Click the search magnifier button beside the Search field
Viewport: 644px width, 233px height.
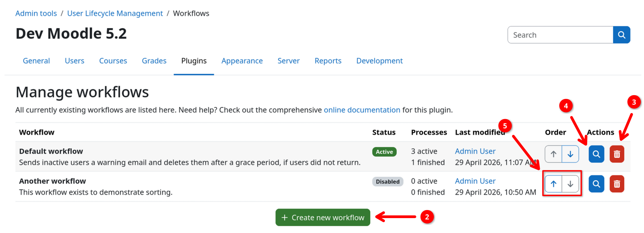pyautogui.click(x=621, y=35)
